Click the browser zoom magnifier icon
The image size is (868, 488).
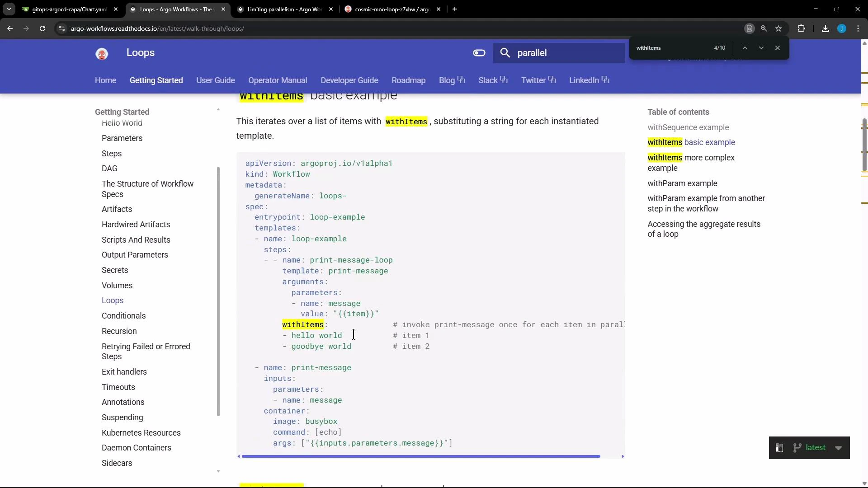coord(764,28)
